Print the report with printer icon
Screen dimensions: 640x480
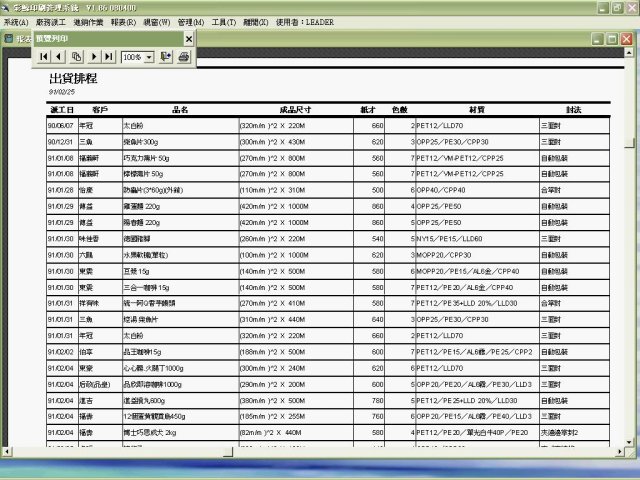[183, 57]
